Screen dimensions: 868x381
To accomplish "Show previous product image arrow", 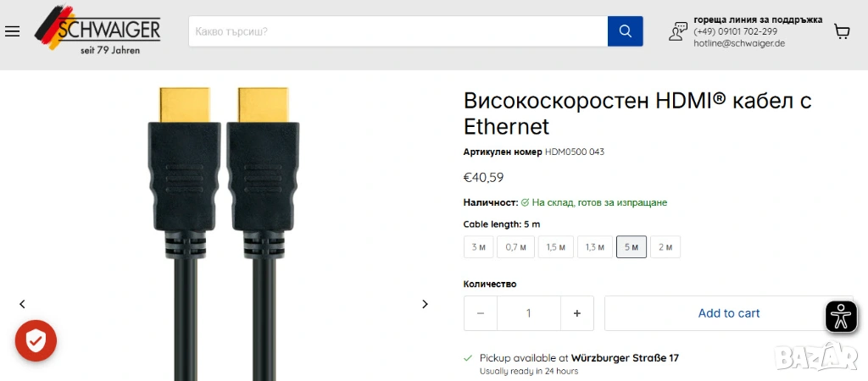I will click(22, 304).
